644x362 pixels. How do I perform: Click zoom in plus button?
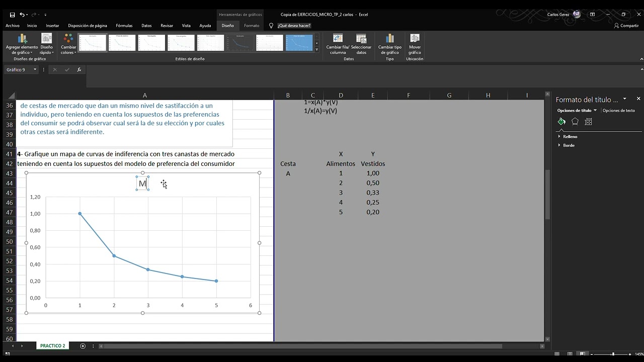630,354
